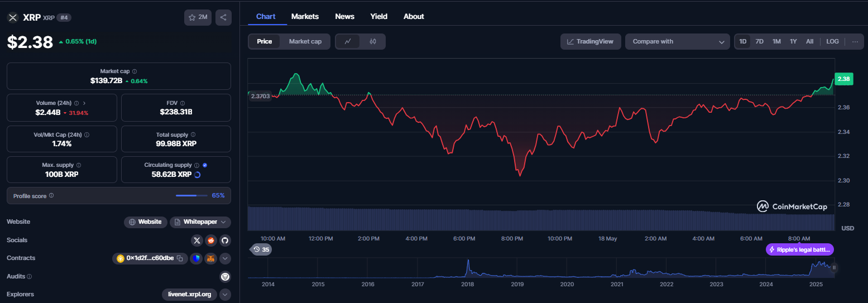This screenshot has width=868, height=303.
Task: Show info tooltip for Profile score
Action: pos(51,195)
